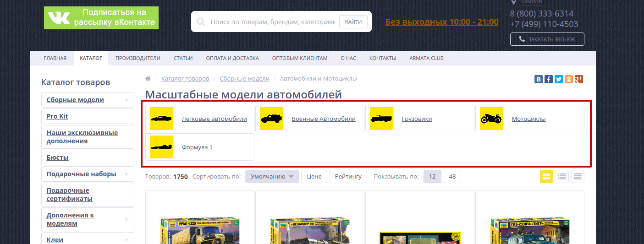The width and height of the screenshot is (644, 244).
Task: Expand Подарочные наборы sidebar arrow
Action: [127, 174]
